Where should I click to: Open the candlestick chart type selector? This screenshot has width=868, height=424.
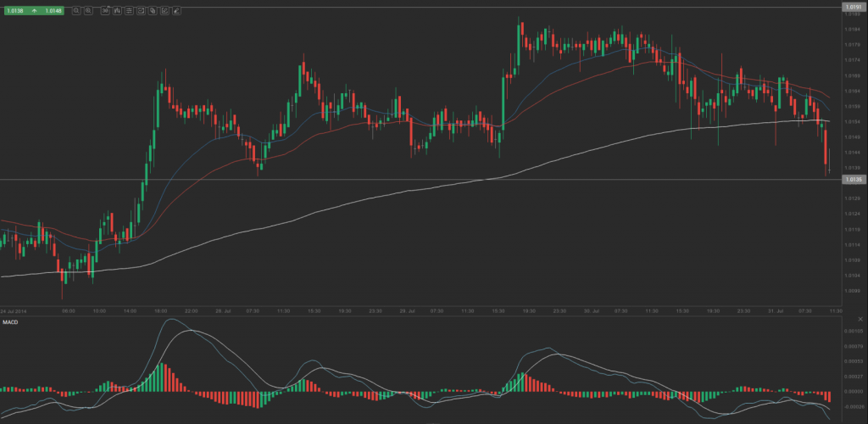(x=117, y=11)
